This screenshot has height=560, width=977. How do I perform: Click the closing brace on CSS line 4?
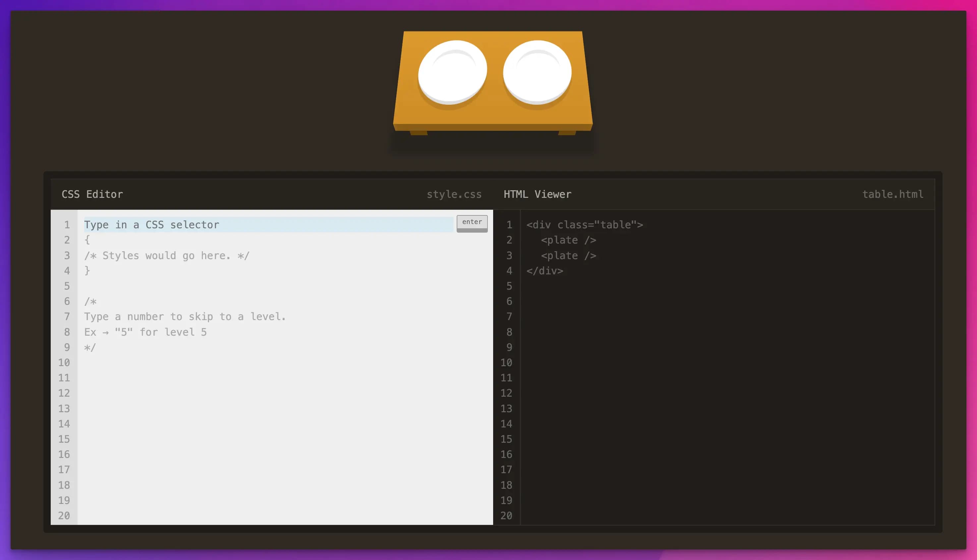tap(87, 271)
